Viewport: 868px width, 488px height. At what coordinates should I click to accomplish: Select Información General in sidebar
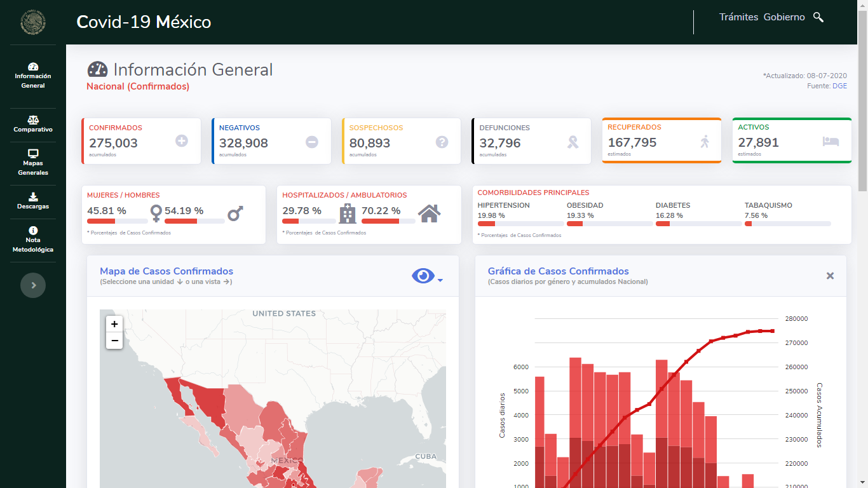pos(33,76)
